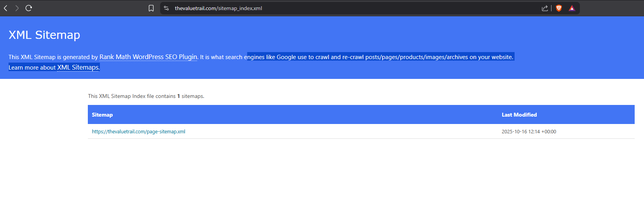Click the sitemap index count sentence
The height and width of the screenshot is (213, 644).
click(x=146, y=96)
